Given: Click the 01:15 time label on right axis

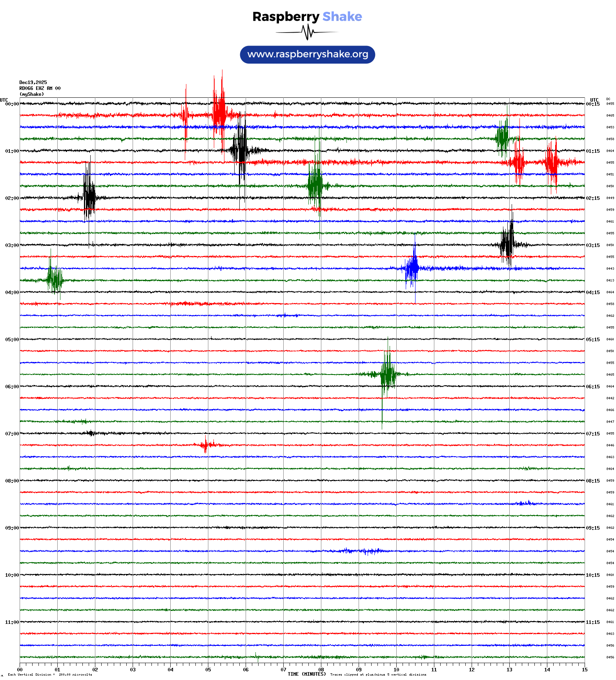Looking at the screenshot, I should pyautogui.click(x=592, y=151).
